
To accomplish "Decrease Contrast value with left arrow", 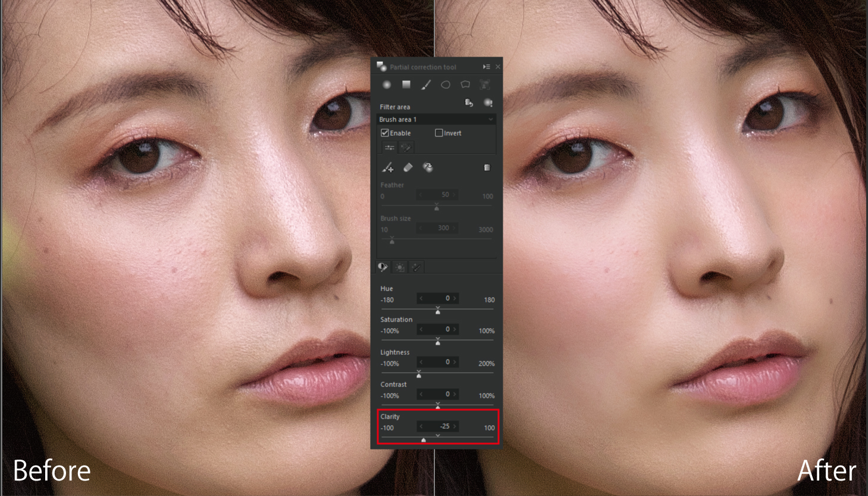I will [421, 394].
